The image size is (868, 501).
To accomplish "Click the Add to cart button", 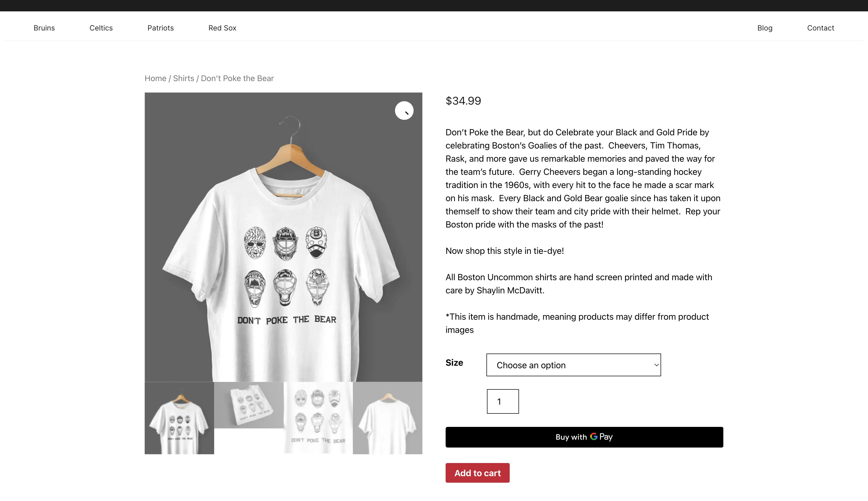I will click(477, 473).
